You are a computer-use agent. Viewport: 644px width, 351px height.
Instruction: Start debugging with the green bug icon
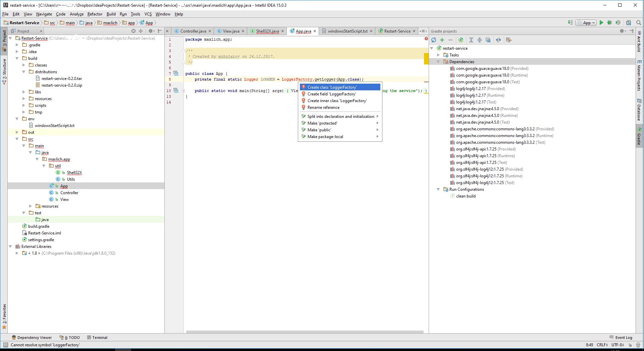pyautogui.click(x=610, y=23)
